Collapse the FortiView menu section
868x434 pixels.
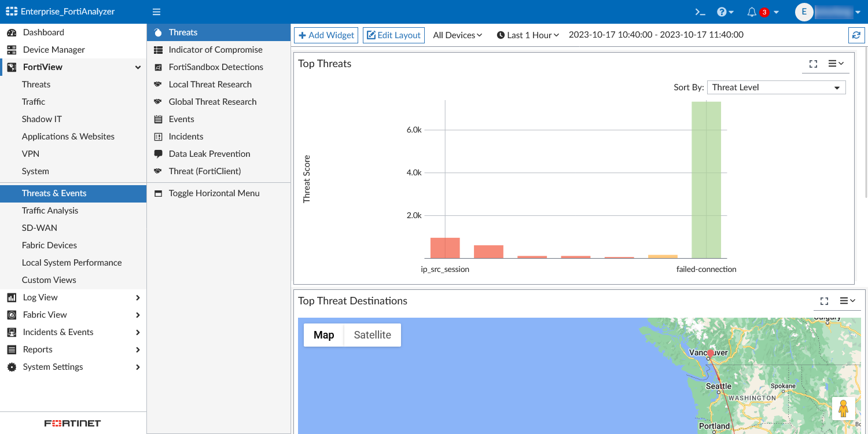click(138, 67)
